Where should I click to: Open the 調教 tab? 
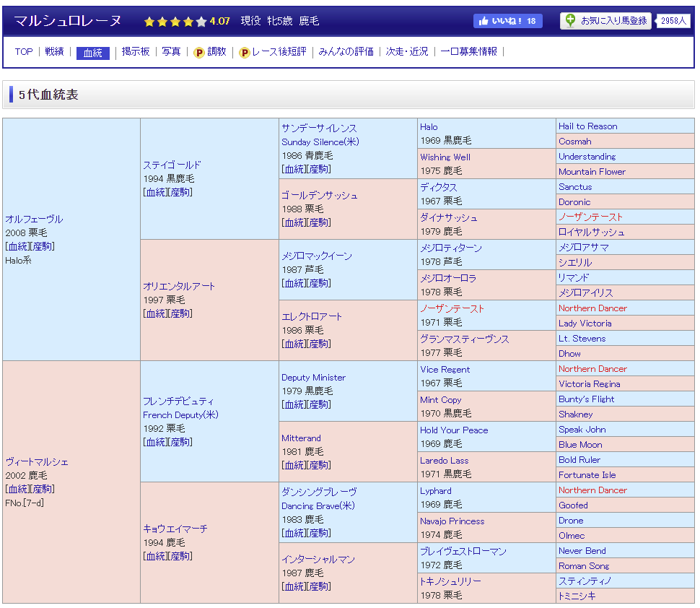point(216,52)
